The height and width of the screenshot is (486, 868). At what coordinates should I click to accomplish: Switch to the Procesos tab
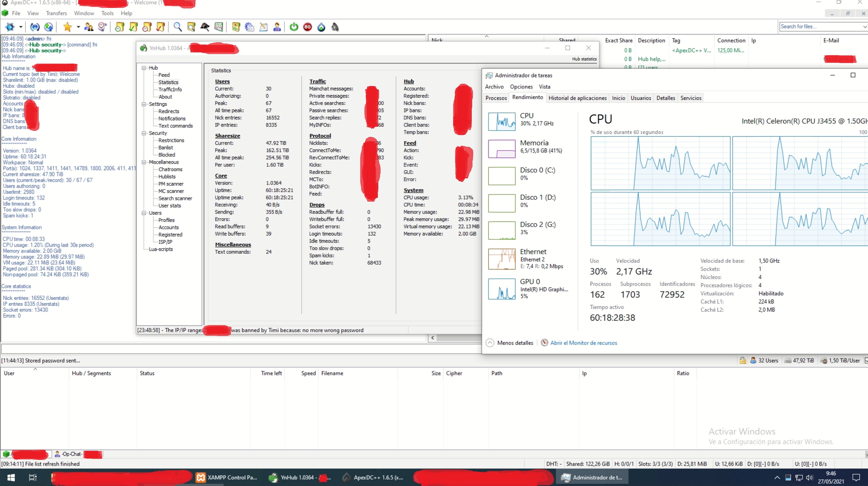(496, 98)
